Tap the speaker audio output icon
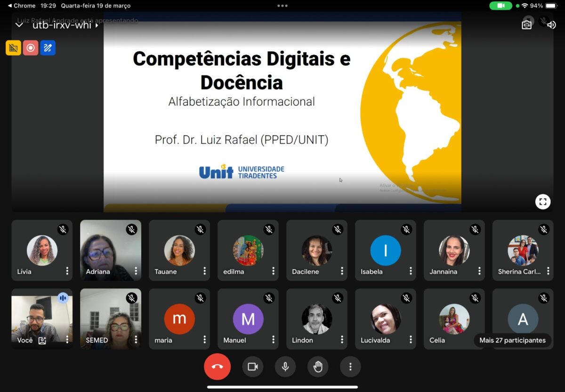 coord(551,24)
